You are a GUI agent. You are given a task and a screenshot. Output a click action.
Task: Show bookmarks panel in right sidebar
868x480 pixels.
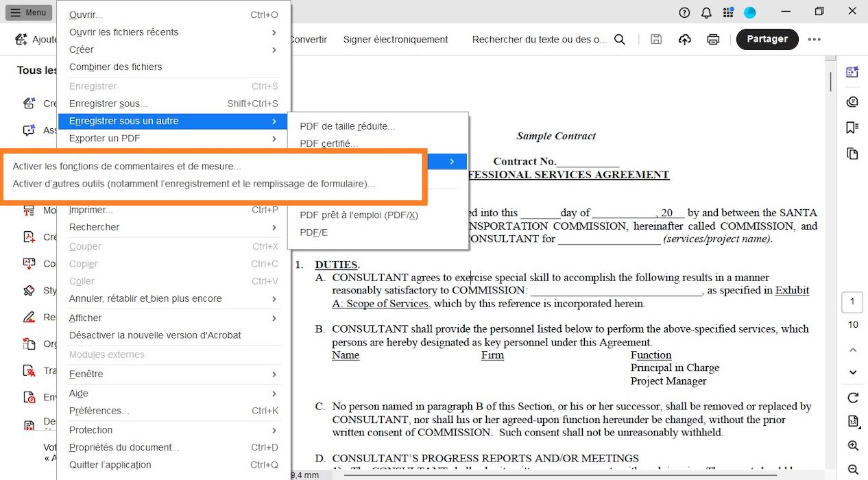pyautogui.click(x=852, y=127)
